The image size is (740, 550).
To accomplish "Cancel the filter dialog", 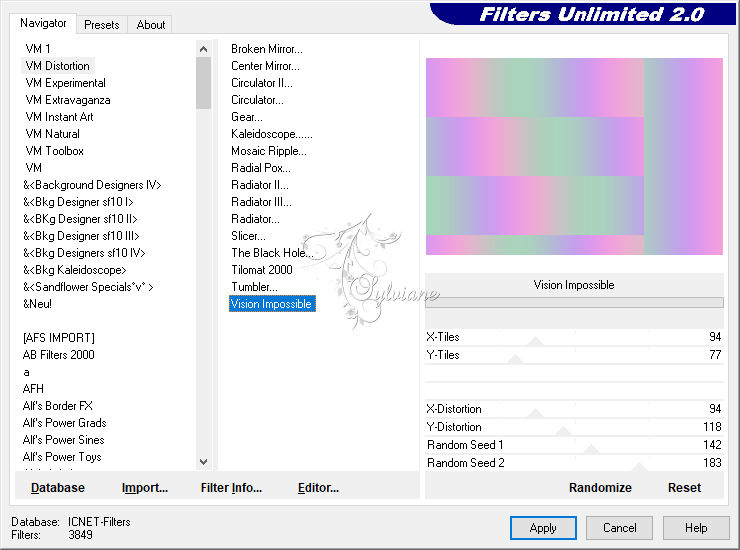I will [620, 528].
